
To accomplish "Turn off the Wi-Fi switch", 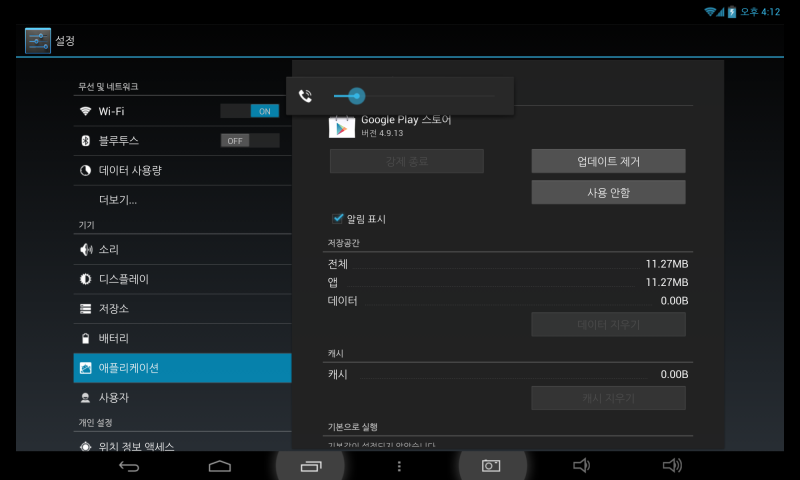I will point(250,111).
